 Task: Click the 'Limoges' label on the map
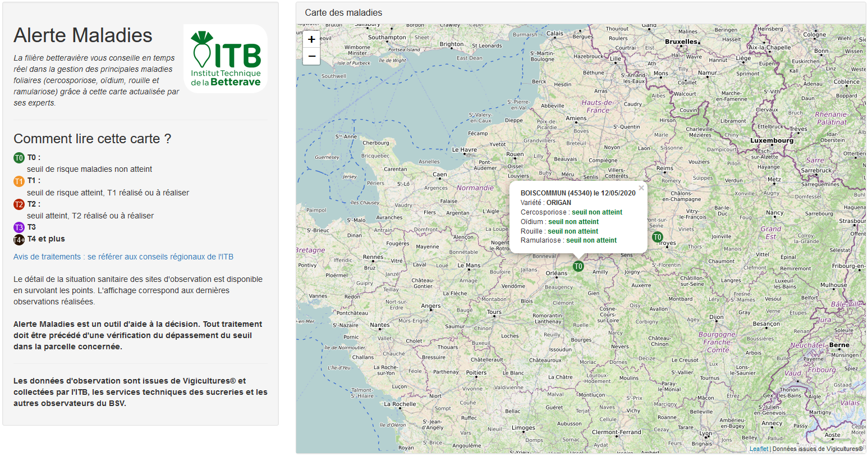coord(523,428)
